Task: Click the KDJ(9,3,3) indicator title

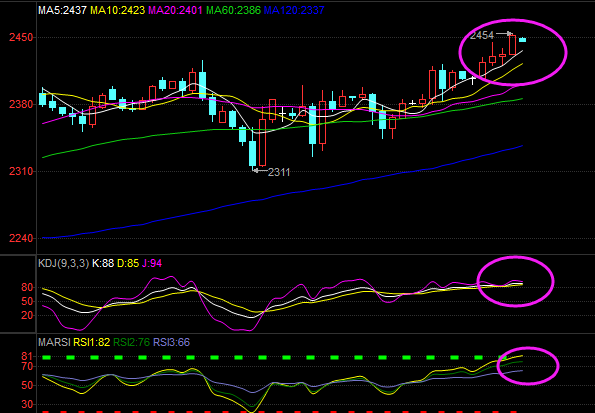Action: click(63, 263)
